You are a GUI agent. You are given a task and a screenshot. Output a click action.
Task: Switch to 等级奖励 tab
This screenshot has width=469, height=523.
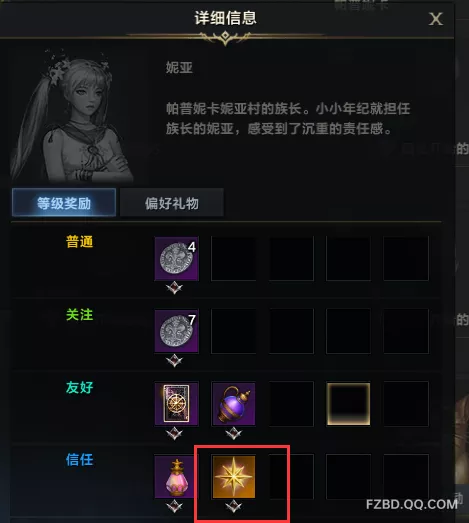click(x=64, y=202)
